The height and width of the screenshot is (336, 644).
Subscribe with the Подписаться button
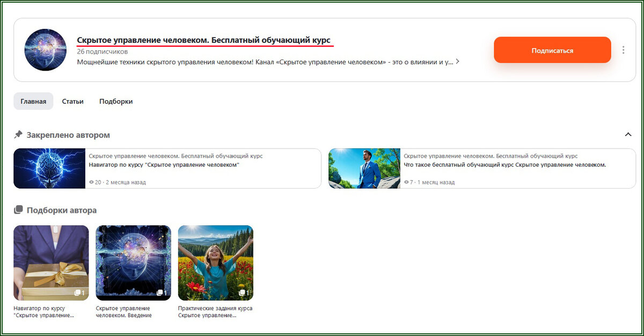point(552,50)
